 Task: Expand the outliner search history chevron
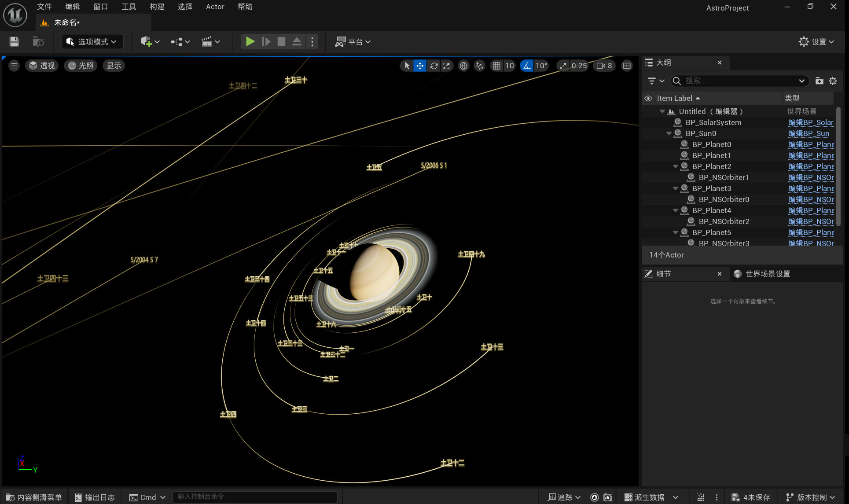pos(801,81)
